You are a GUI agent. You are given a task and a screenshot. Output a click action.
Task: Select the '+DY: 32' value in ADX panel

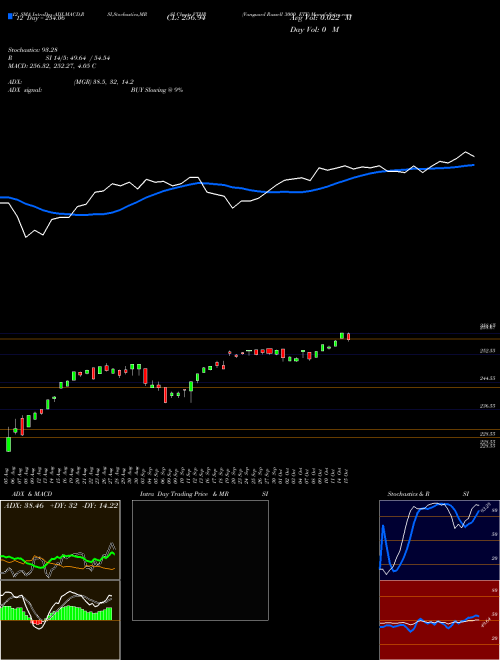(63, 506)
